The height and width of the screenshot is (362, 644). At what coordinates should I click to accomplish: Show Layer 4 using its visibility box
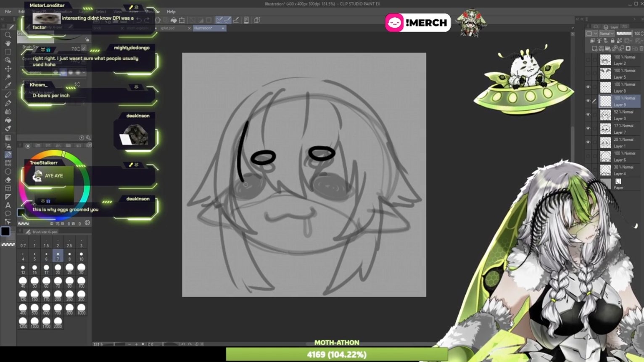[588, 170]
